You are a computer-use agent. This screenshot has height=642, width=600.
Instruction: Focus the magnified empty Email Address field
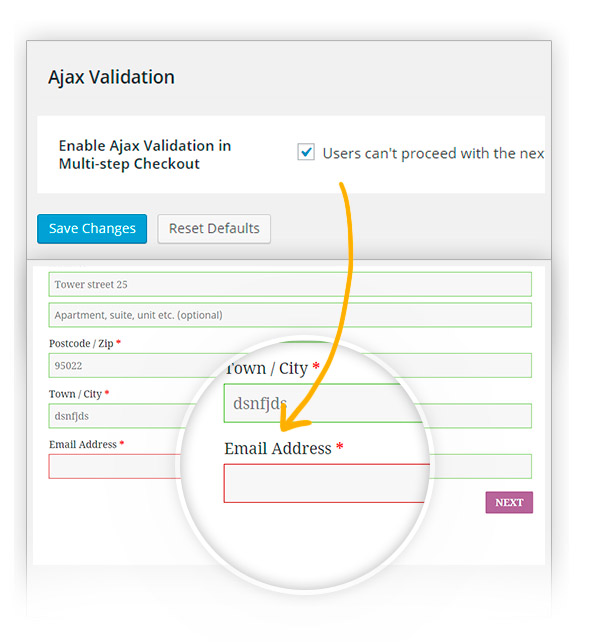(x=326, y=483)
